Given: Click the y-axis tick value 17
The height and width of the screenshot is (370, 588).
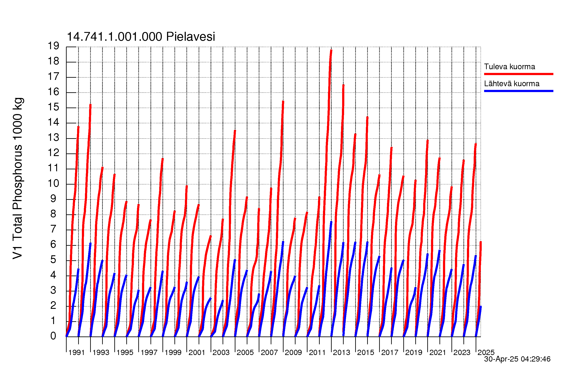Looking at the screenshot, I should pyautogui.click(x=54, y=77).
